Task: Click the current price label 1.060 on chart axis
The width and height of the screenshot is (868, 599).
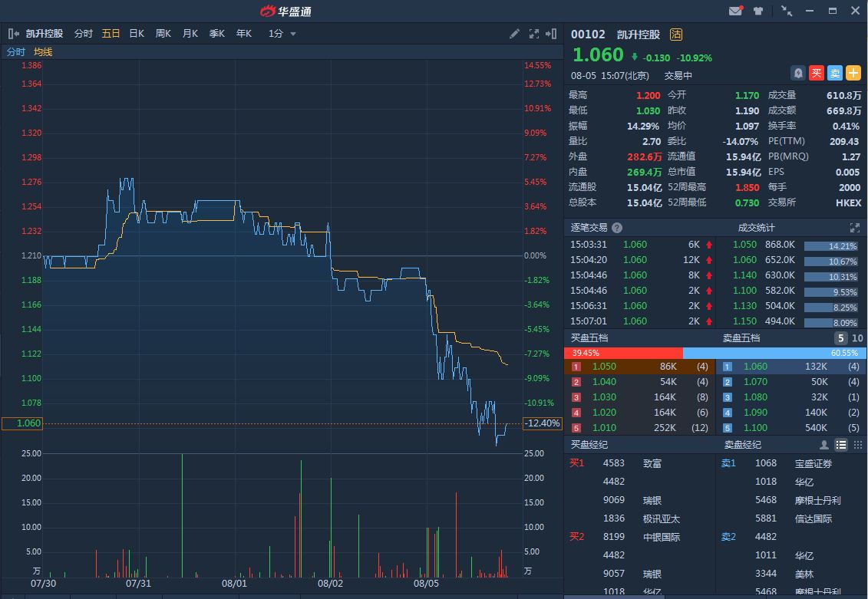Action: [x=22, y=423]
